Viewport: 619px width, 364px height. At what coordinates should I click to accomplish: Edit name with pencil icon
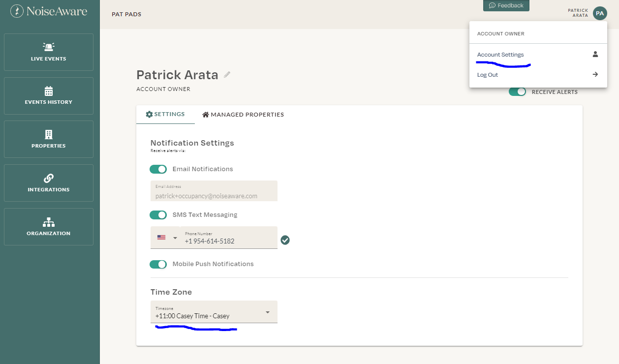pyautogui.click(x=227, y=75)
